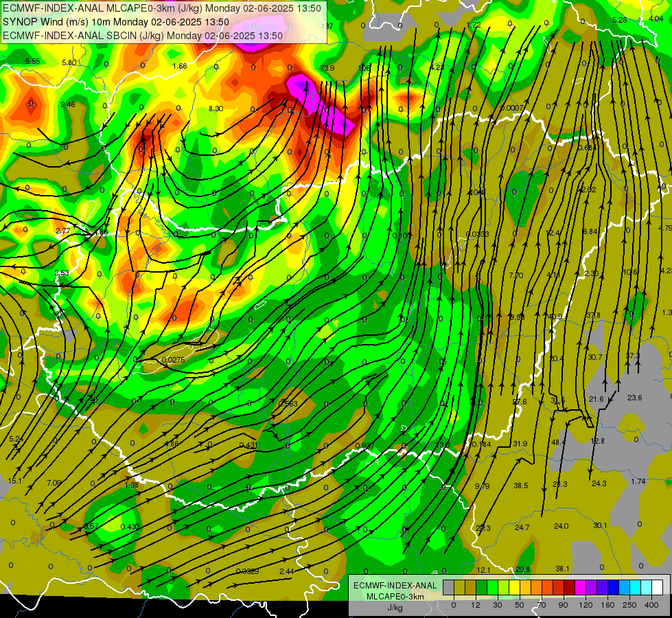Click the map value 0.0275

pyautogui.click(x=174, y=360)
